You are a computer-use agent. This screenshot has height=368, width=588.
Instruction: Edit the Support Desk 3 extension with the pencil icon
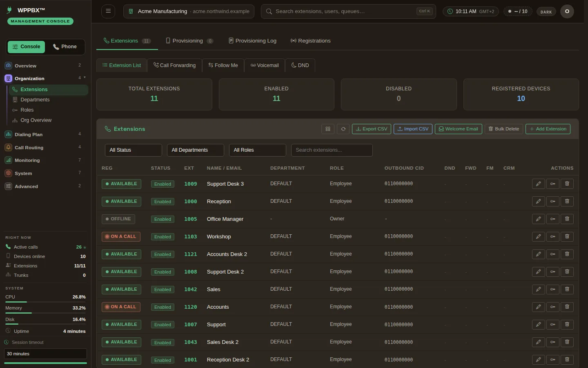pos(539,184)
